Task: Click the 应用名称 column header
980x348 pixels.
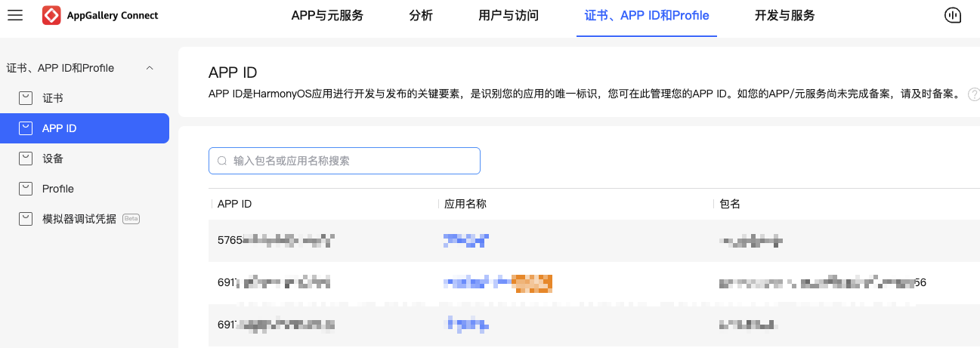Action: 465,204
